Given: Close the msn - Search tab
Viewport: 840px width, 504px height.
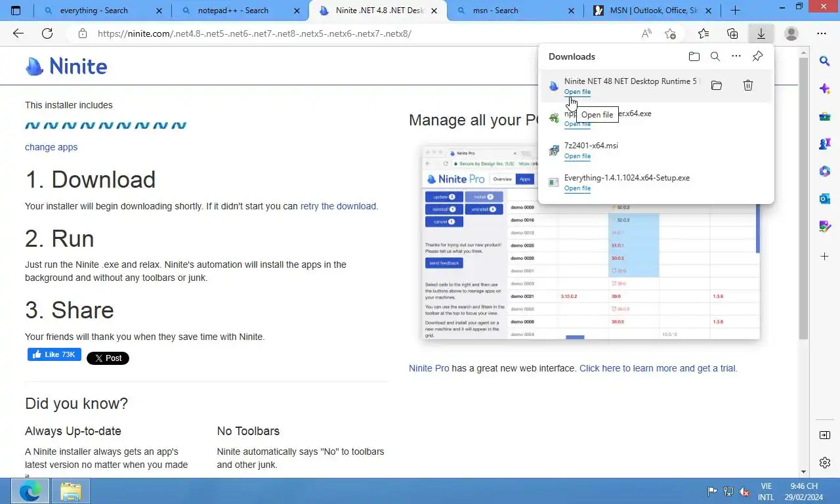Looking at the screenshot, I should click(571, 10).
